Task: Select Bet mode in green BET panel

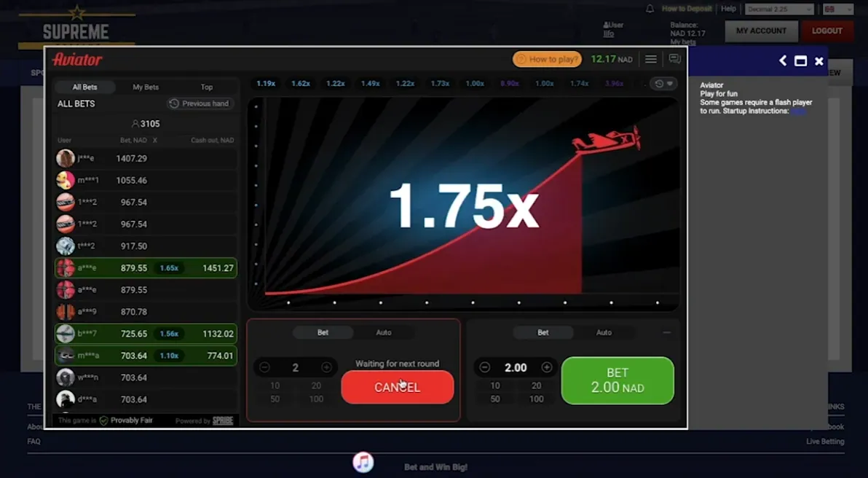Action: pyautogui.click(x=543, y=332)
